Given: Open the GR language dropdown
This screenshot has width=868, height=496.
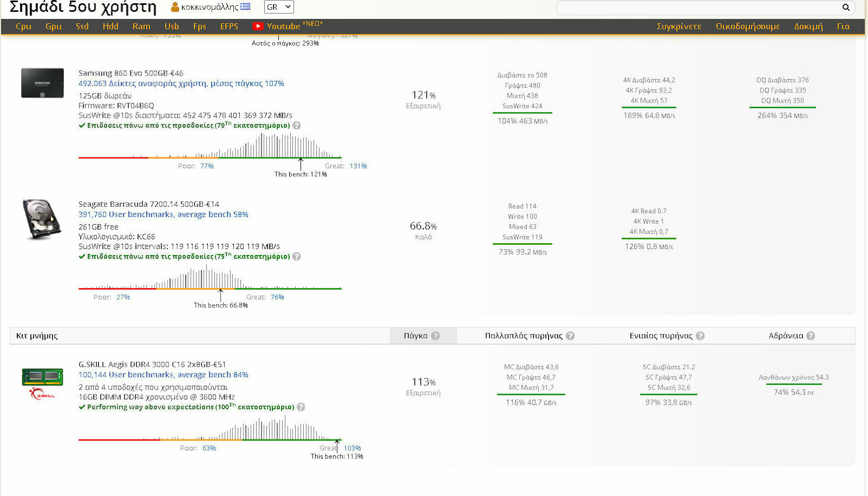Looking at the screenshot, I should 279,7.
